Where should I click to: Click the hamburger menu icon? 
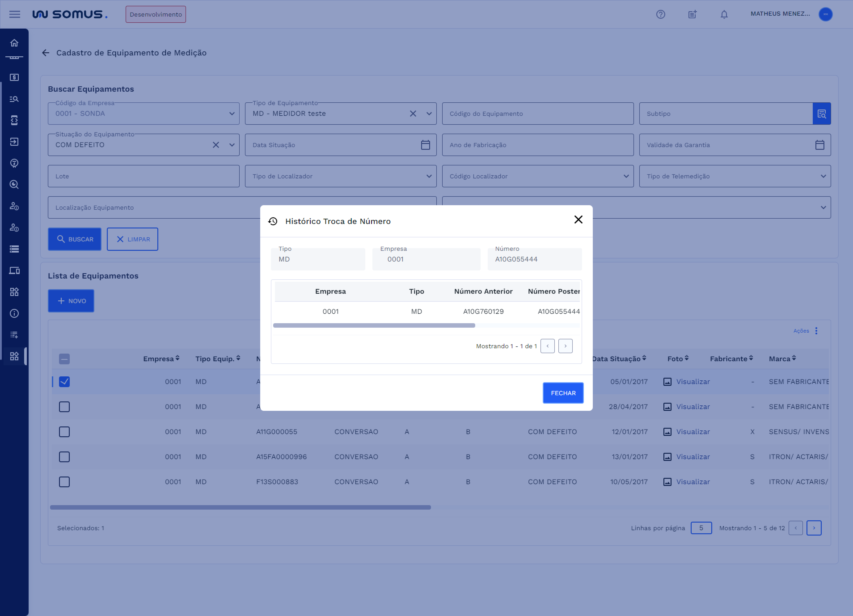(15, 14)
